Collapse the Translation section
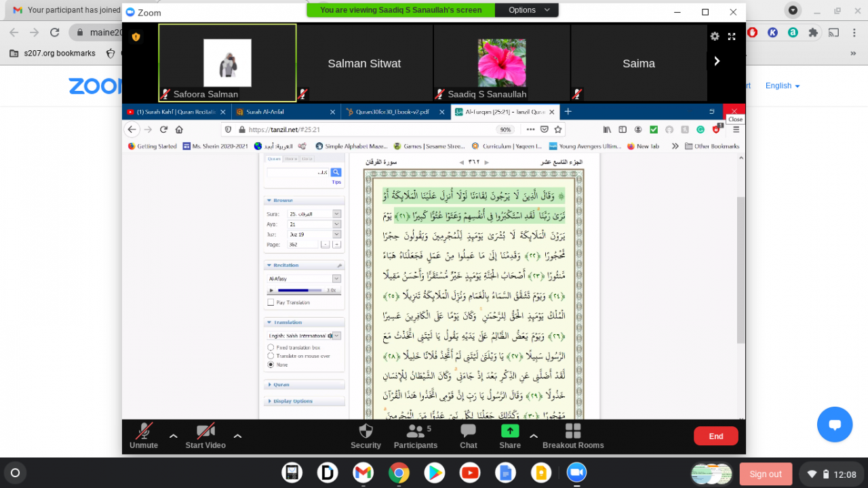The height and width of the screenshot is (488, 868). click(304, 322)
